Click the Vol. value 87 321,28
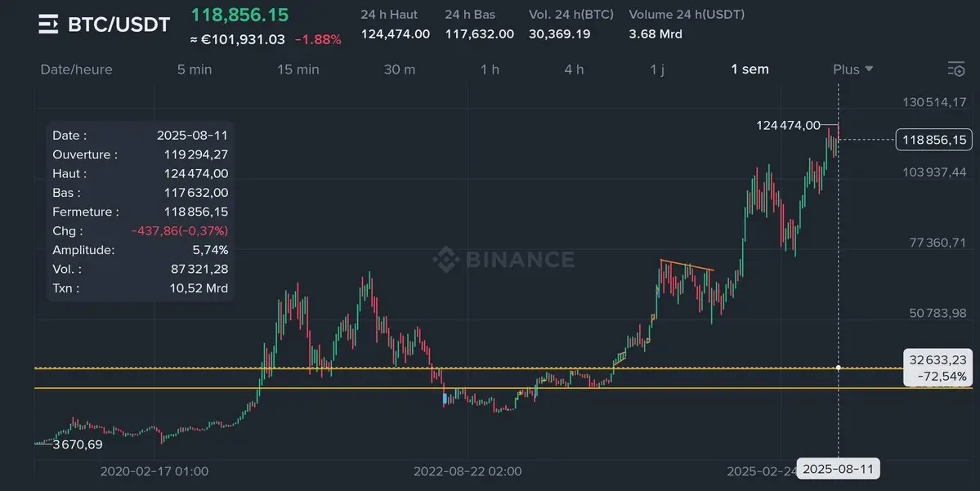The image size is (980, 491). [x=199, y=270]
